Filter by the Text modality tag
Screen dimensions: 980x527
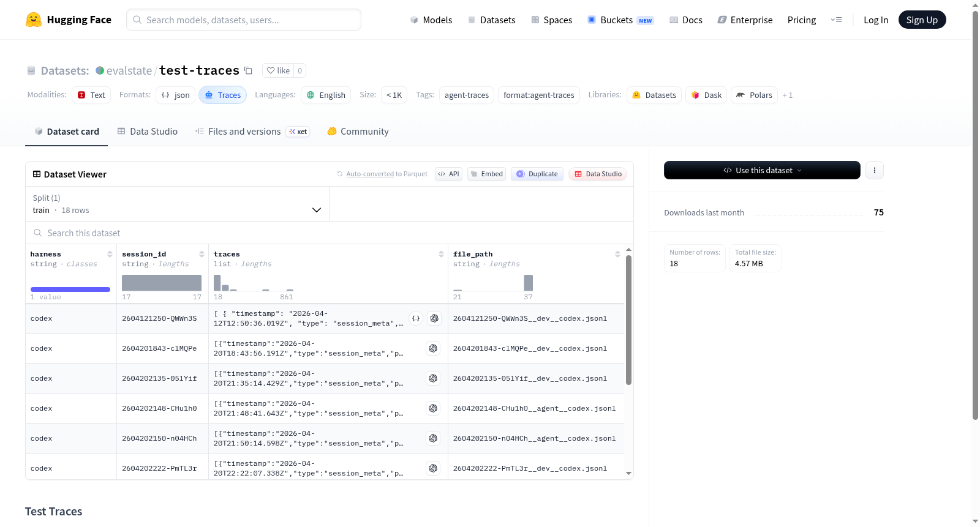click(x=91, y=95)
